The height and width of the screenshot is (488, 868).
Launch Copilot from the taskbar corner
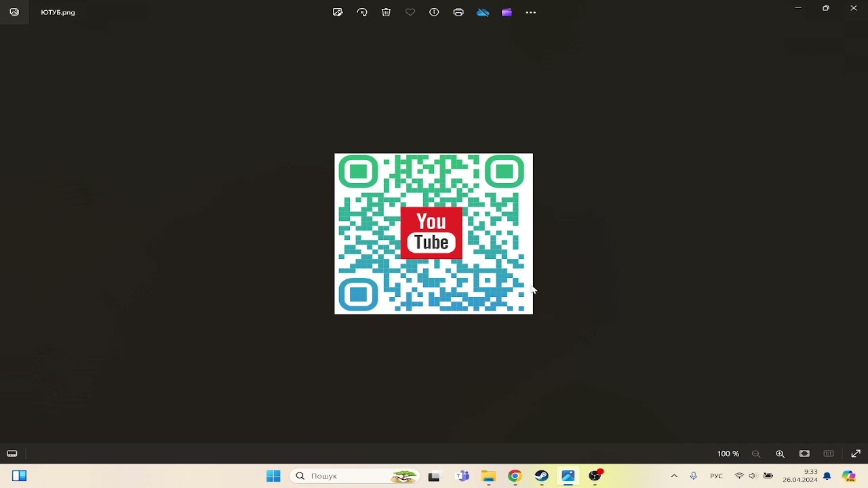[848, 476]
